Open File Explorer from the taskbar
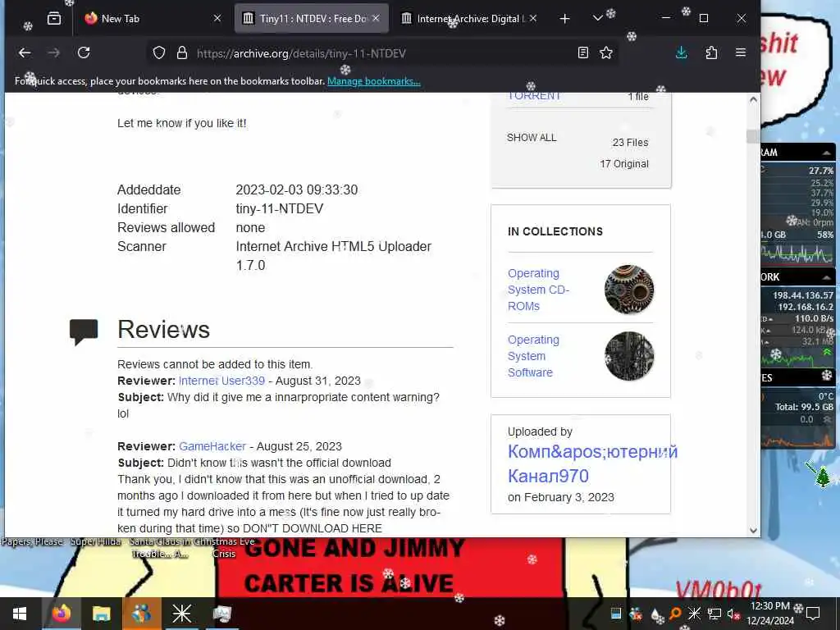The height and width of the screenshot is (630, 840). click(101, 614)
